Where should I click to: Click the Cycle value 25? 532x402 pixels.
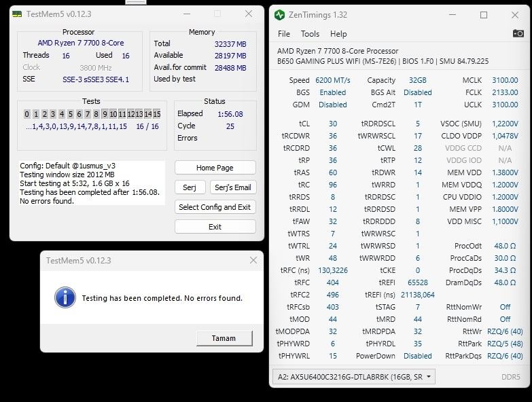point(230,126)
